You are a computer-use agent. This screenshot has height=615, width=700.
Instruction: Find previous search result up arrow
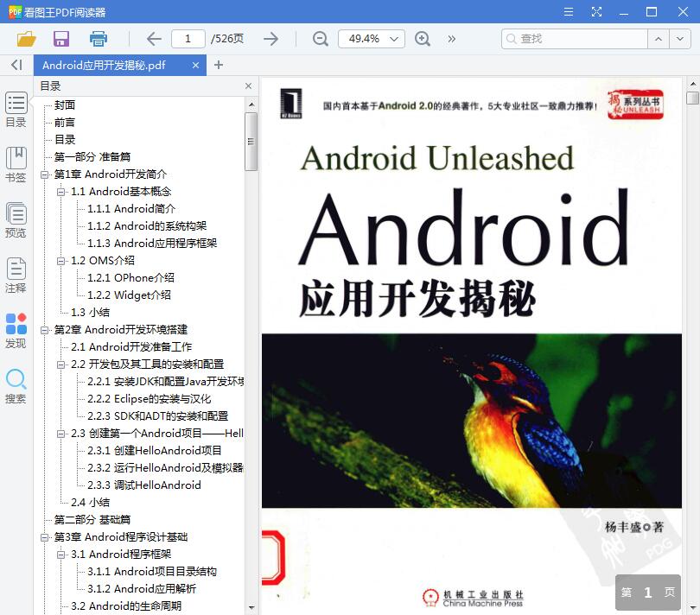point(659,39)
